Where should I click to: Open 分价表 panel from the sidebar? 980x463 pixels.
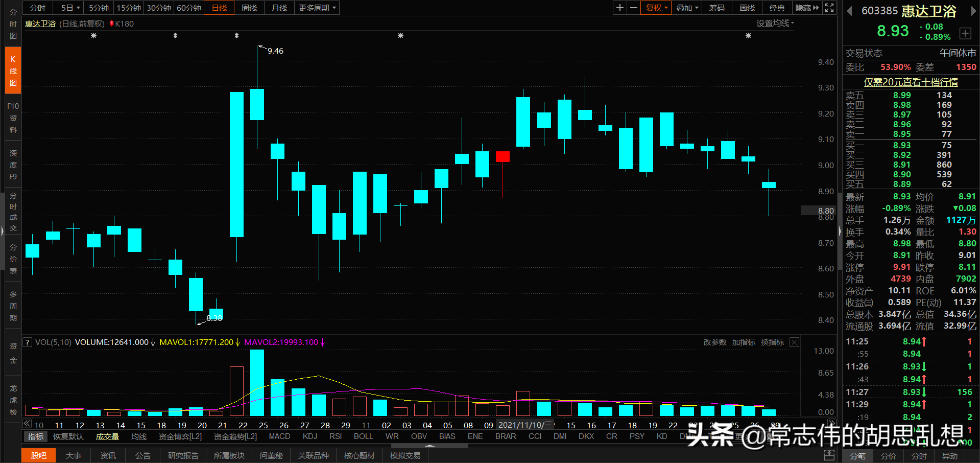(13, 258)
